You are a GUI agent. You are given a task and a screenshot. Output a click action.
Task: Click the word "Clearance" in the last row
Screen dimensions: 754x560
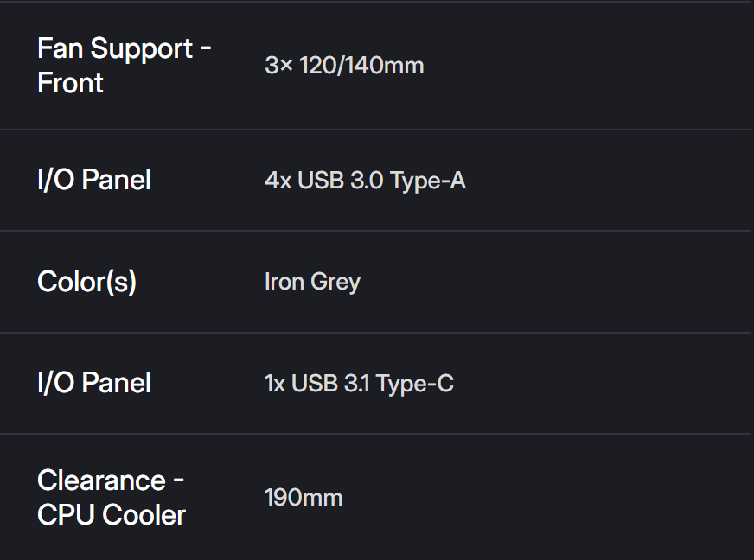pyautogui.click(x=101, y=480)
